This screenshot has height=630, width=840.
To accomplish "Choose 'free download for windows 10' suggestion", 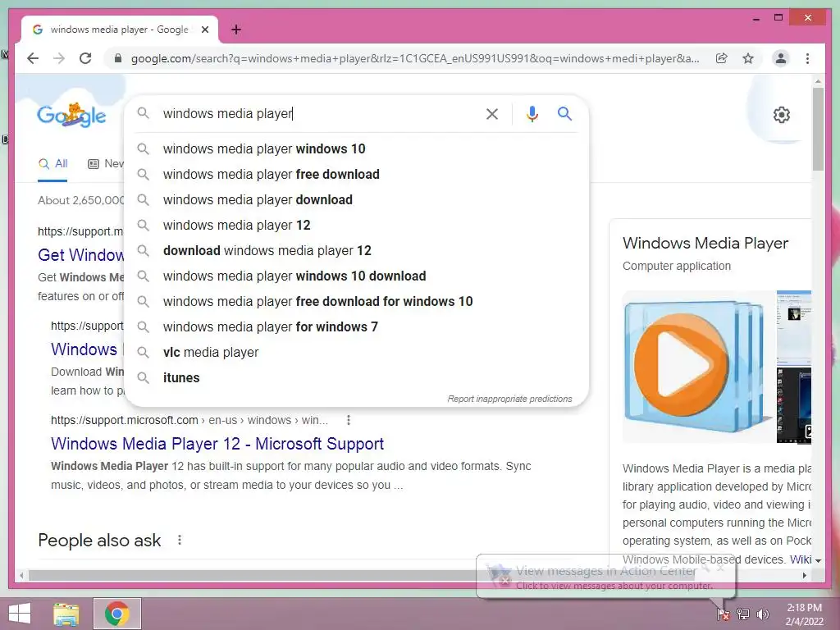I will (356, 302).
